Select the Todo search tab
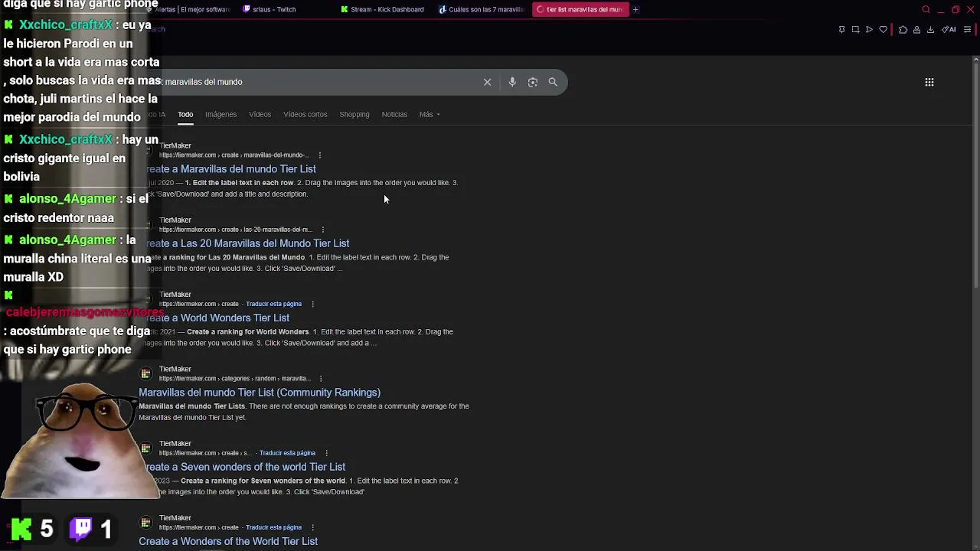Screen dimensions: 980x551 (x=185, y=115)
